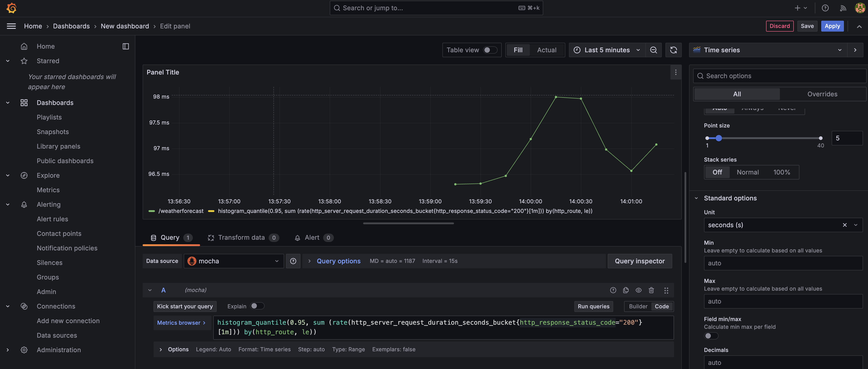The image size is (868, 369).
Task: Duplicate query A with the copy icon
Action: [626, 290]
